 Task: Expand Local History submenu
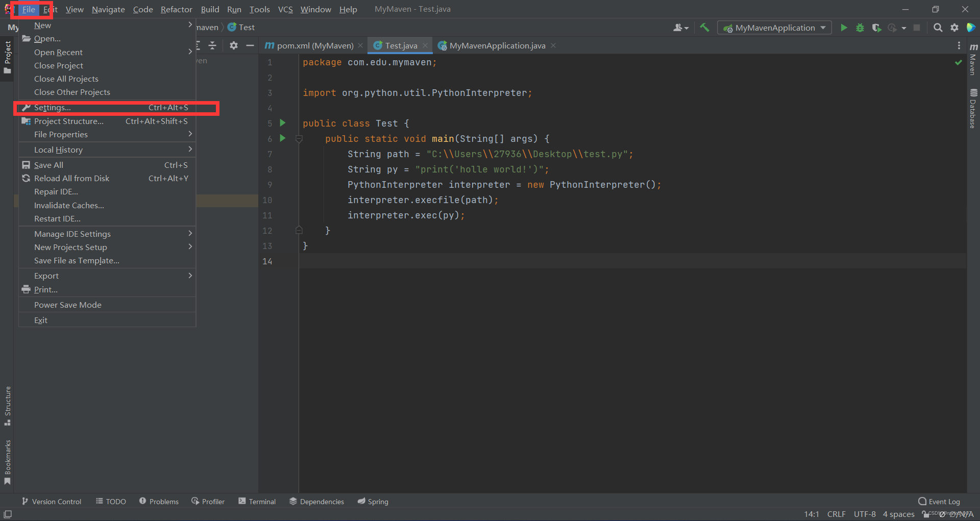coord(107,150)
